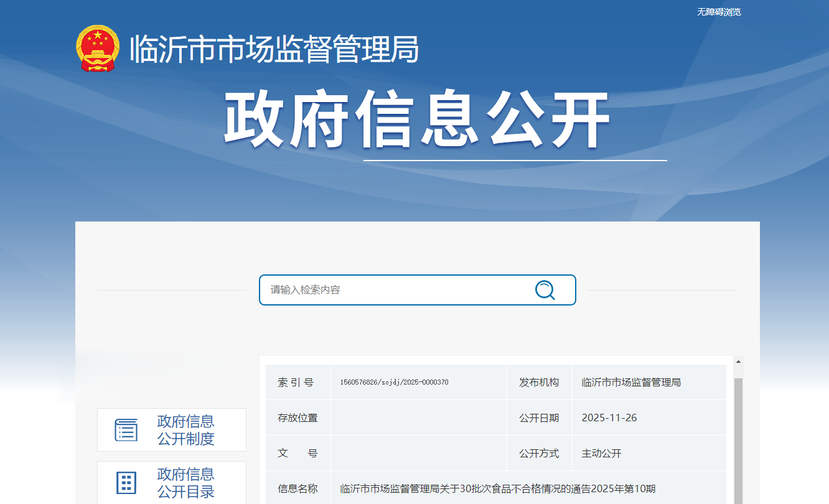Image resolution: width=829 pixels, height=504 pixels.
Task: Click the national emblem logo
Action: pos(98,49)
